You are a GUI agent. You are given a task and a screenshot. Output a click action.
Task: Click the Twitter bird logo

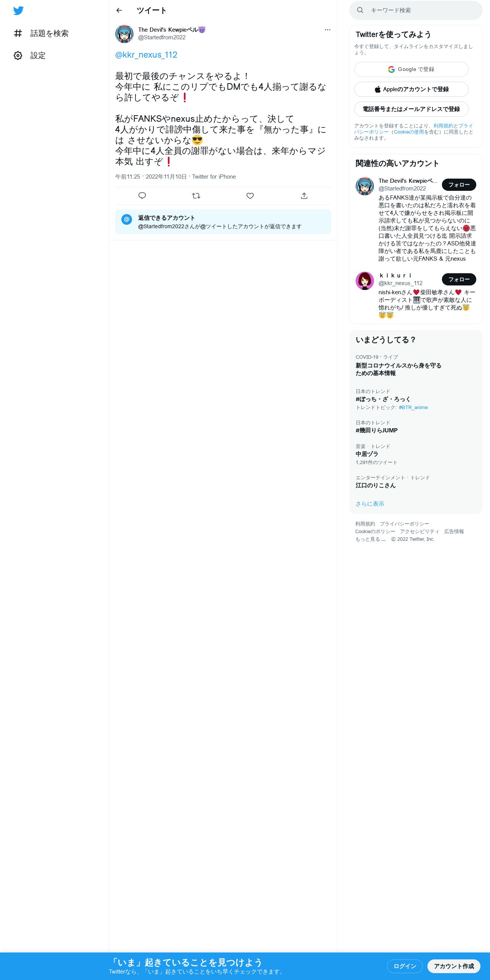tap(18, 11)
